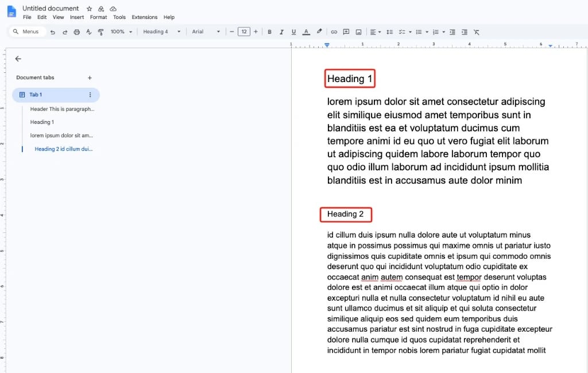
Task: Rename the Untitled document title
Action: point(51,8)
